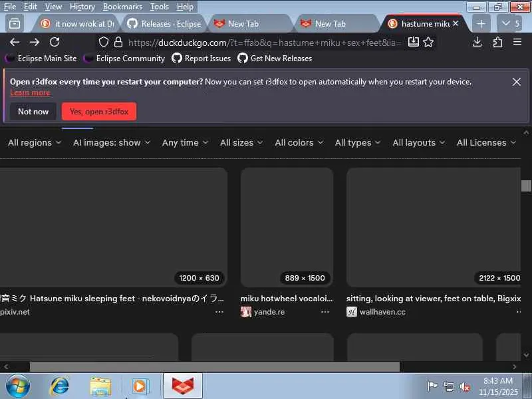This screenshot has height=399, width=532.
Task: Click the Not now button
Action: click(33, 111)
